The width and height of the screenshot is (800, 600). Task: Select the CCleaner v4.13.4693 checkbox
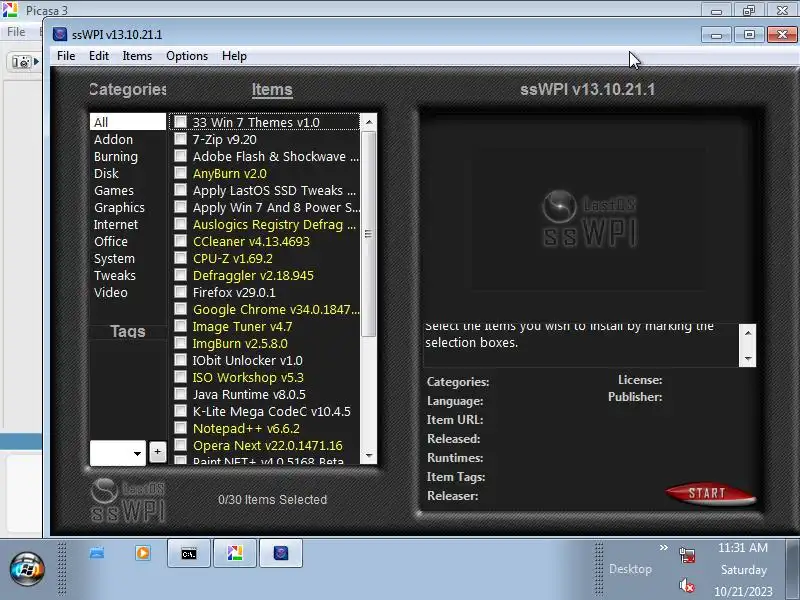[180, 241]
